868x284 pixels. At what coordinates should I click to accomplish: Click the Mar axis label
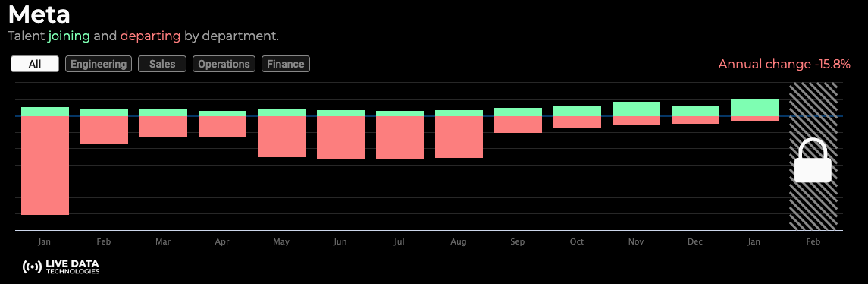[x=163, y=241]
